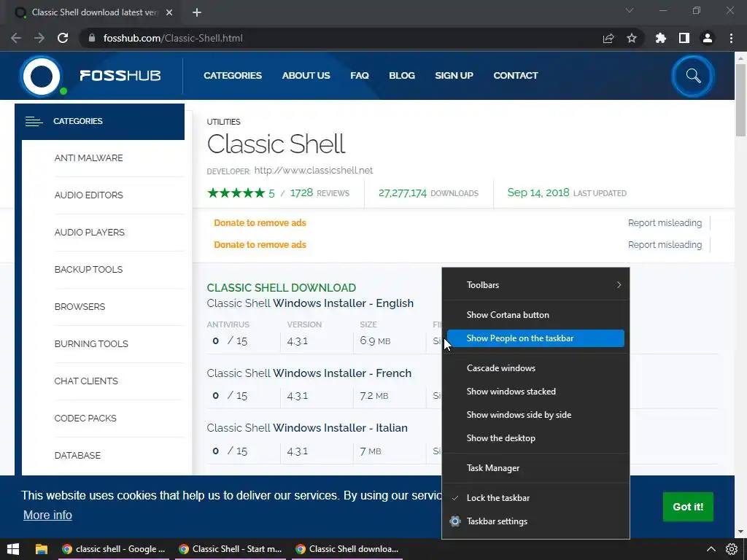
Task: Select Show Cortana button
Action: [535, 315]
